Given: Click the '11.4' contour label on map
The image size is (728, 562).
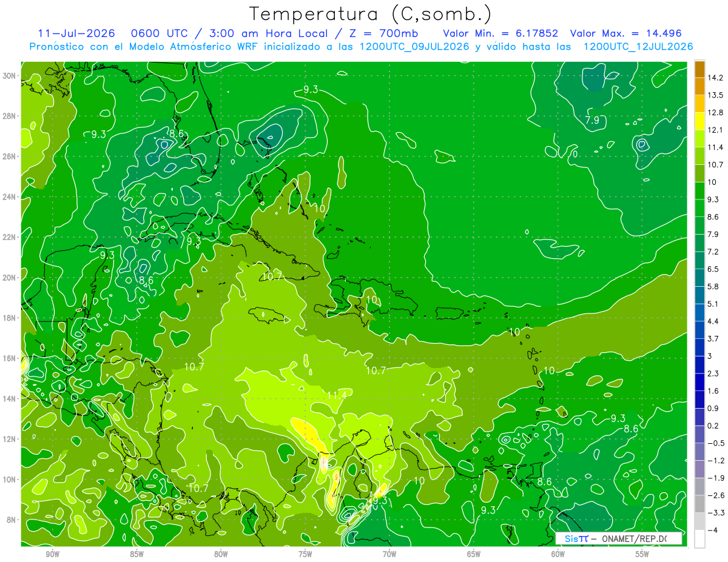Looking at the screenshot, I should pyautogui.click(x=337, y=395).
